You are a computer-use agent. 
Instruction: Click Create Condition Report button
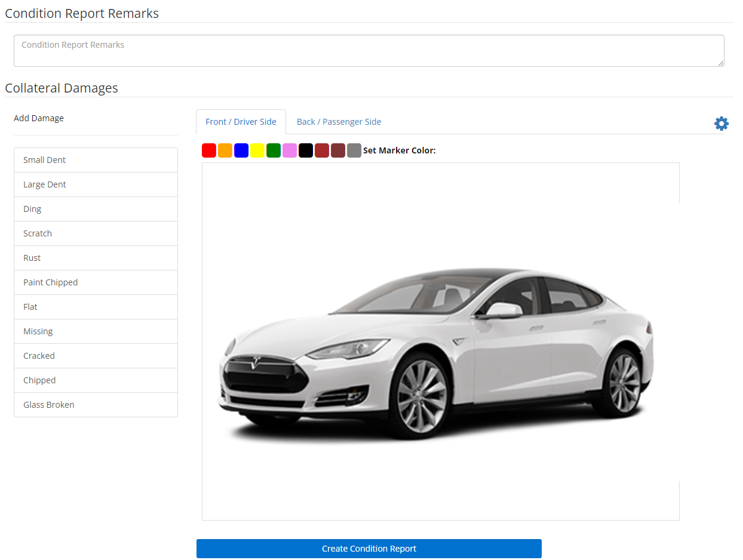(369, 549)
